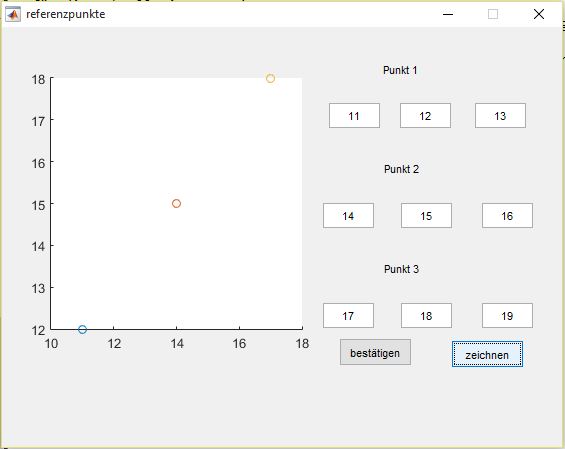Focus the Punkt 2 field showing 16
Screen dimensions: 565x449
tap(507, 215)
